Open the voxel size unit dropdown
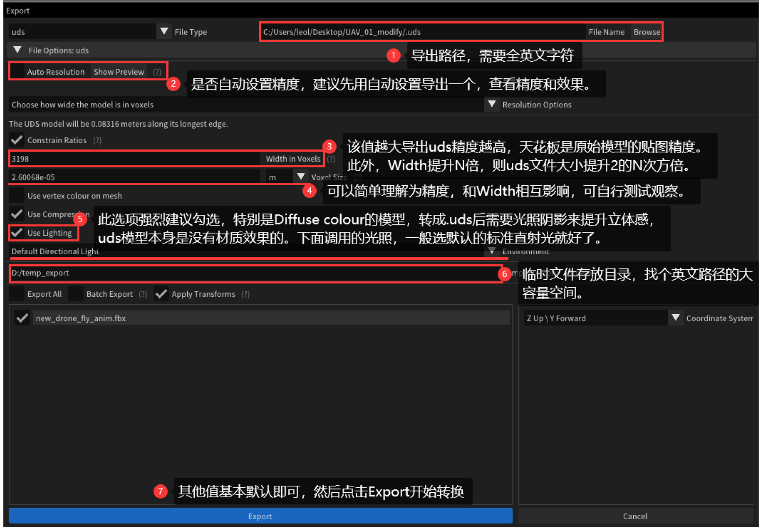Image resolution: width=759 pixels, height=532 pixels. point(301,177)
